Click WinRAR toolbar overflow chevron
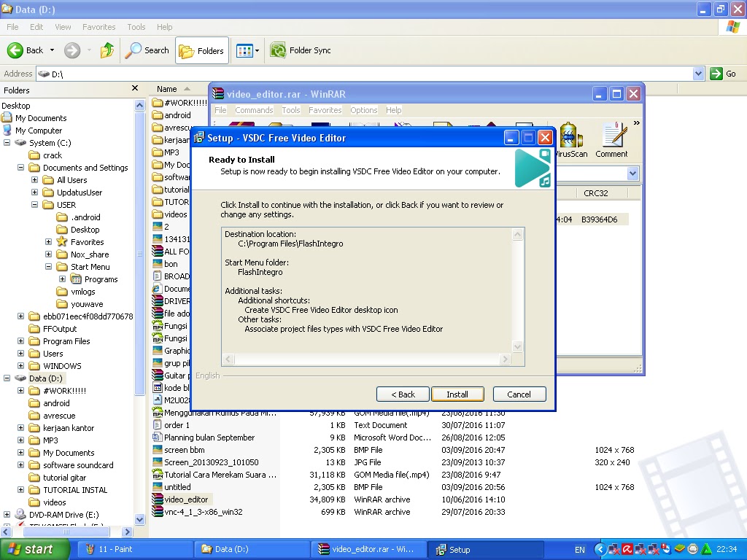This screenshot has width=747, height=560. [636, 123]
